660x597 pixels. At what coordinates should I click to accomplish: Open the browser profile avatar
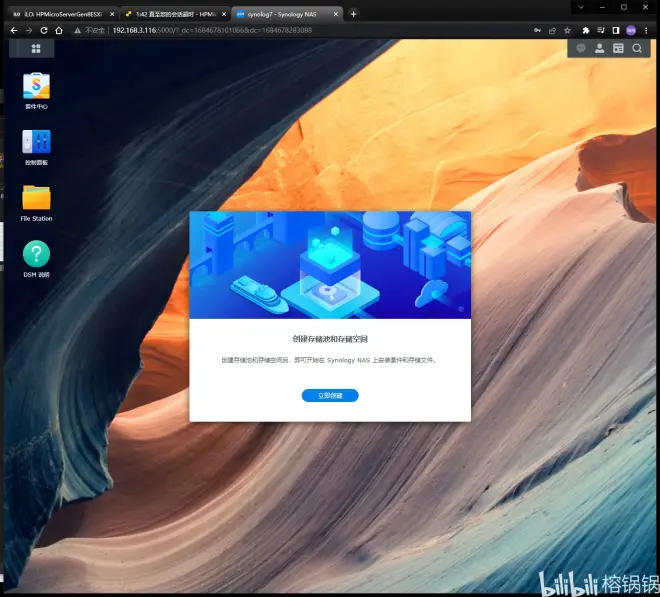[x=631, y=30]
